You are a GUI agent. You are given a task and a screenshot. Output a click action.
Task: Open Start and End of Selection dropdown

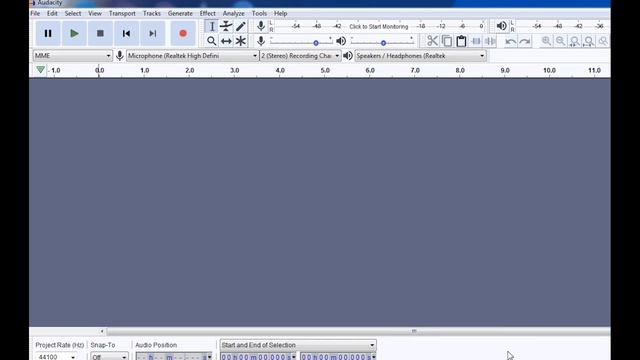pyautogui.click(x=298, y=345)
